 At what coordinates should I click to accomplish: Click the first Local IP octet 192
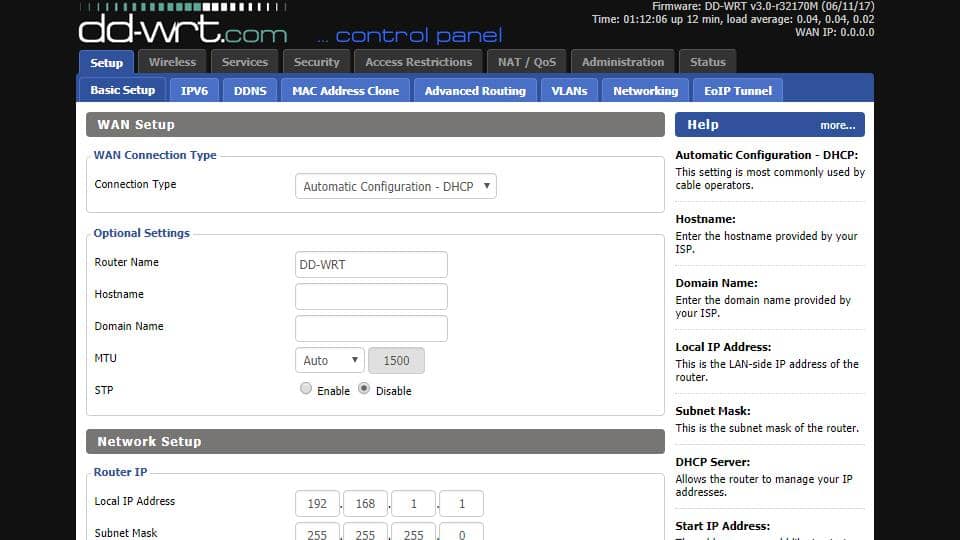click(x=317, y=503)
